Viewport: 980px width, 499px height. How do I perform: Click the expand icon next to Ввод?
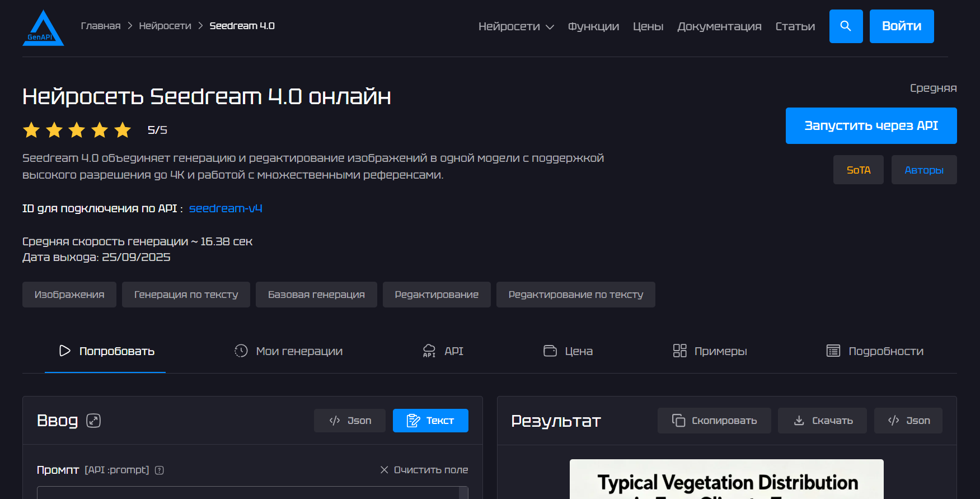(x=93, y=421)
